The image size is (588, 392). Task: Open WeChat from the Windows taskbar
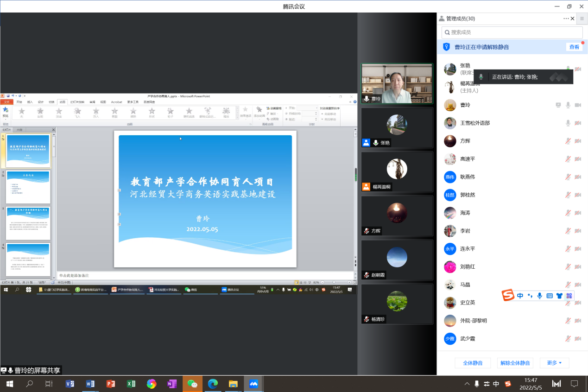click(192, 384)
